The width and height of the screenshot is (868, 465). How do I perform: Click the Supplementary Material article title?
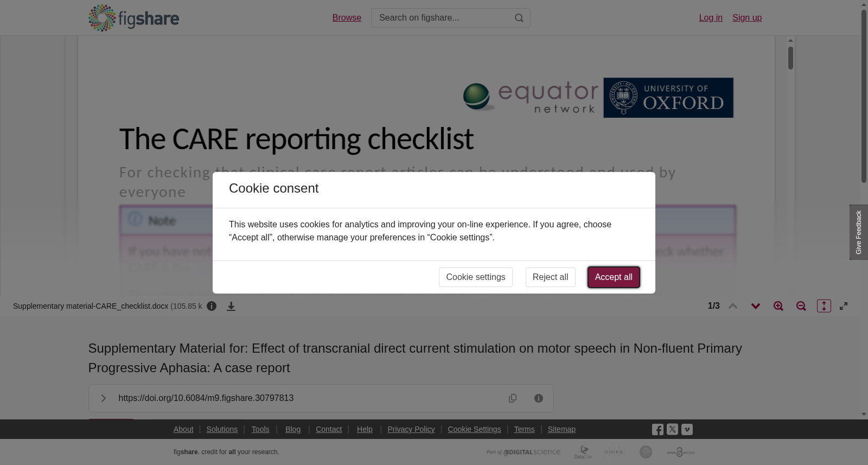pos(415,358)
